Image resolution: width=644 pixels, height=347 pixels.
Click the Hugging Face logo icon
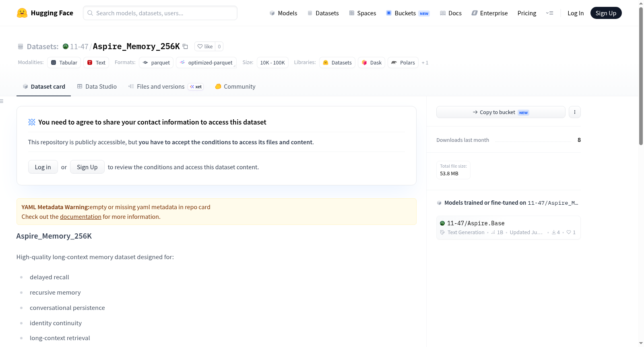click(22, 13)
